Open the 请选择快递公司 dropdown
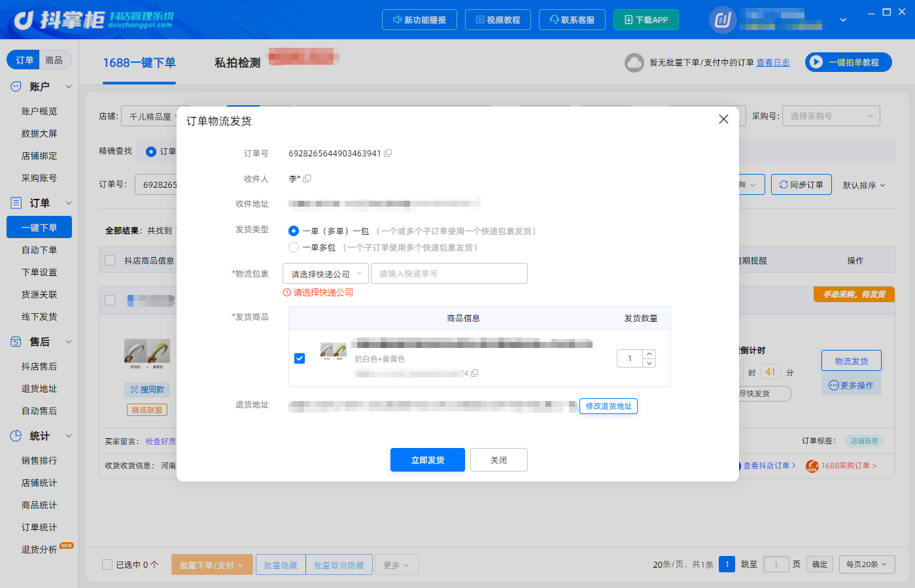The height and width of the screenshot is (588, 915). click(326, 273)
